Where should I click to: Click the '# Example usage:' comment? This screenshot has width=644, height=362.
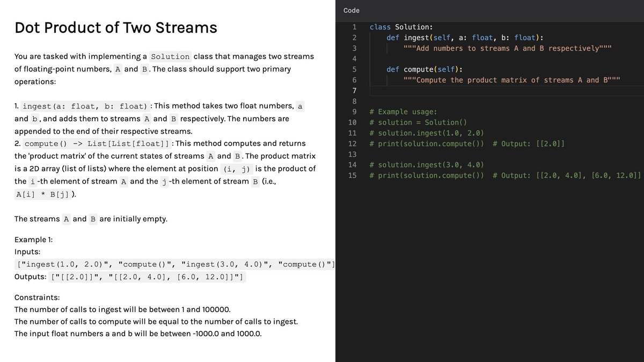404,112
